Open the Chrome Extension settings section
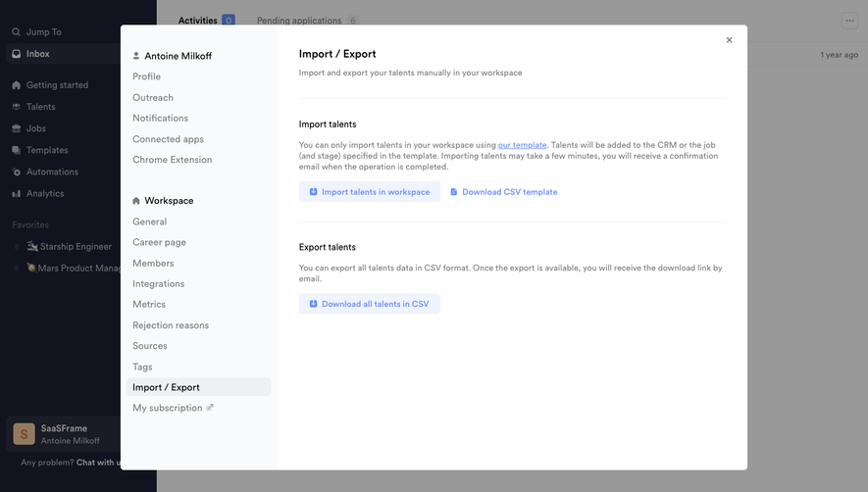This screenshot has height=492, width=868. (x=173, y=160)
